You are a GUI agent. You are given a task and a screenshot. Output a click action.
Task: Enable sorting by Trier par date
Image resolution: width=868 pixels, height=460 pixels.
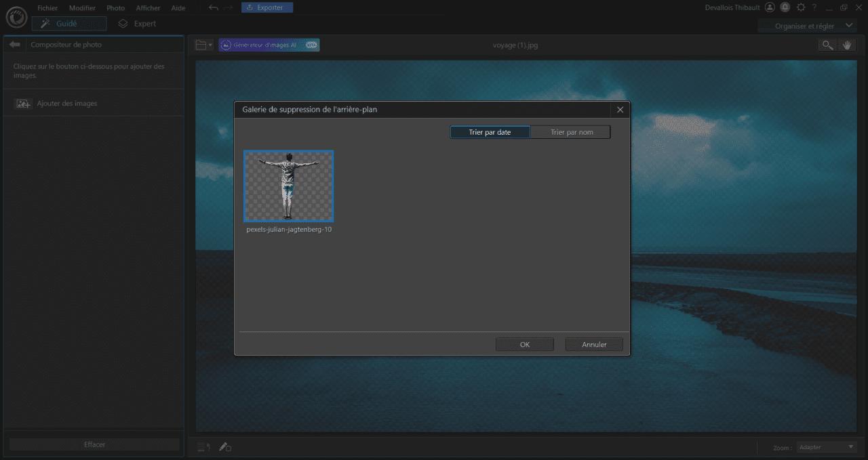click(490, 131)
